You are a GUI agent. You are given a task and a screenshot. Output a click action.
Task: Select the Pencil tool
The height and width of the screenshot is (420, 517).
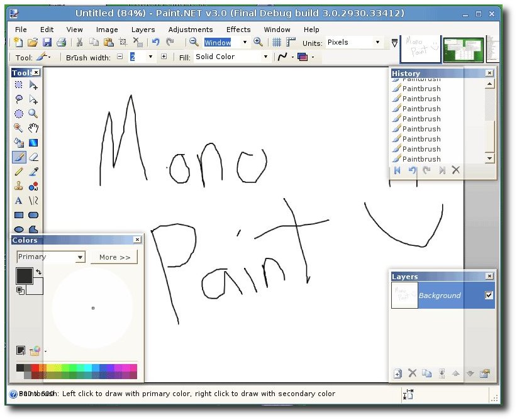(19, 172)
